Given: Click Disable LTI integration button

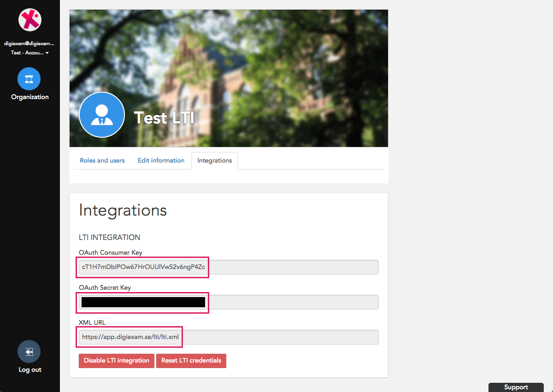Looking at the screenshot, I should click(x=117, y=361).
